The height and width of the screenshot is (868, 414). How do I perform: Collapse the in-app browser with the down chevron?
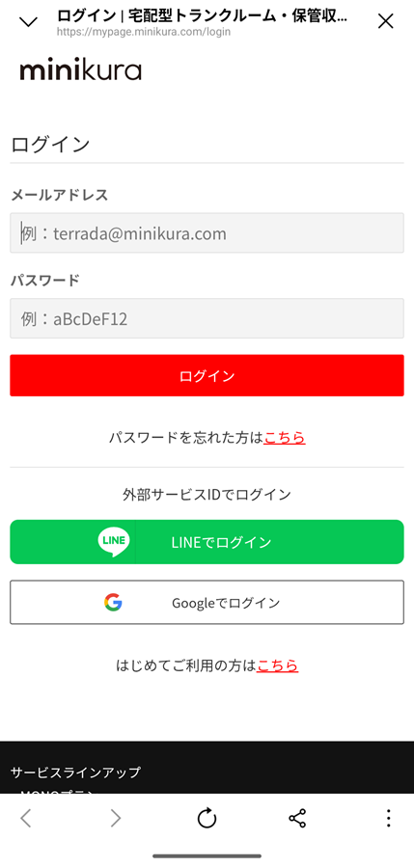click(28, 22)
